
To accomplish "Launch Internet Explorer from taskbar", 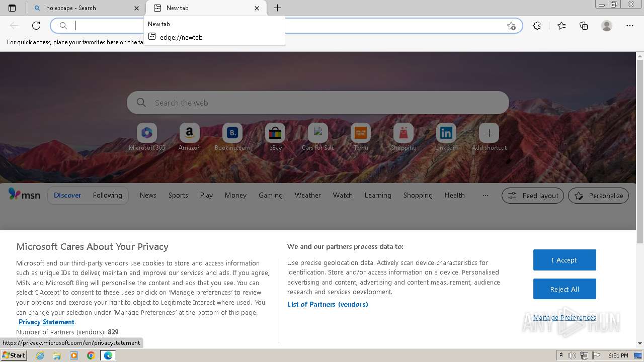I will pyautogui.click(x=40, y=355).
